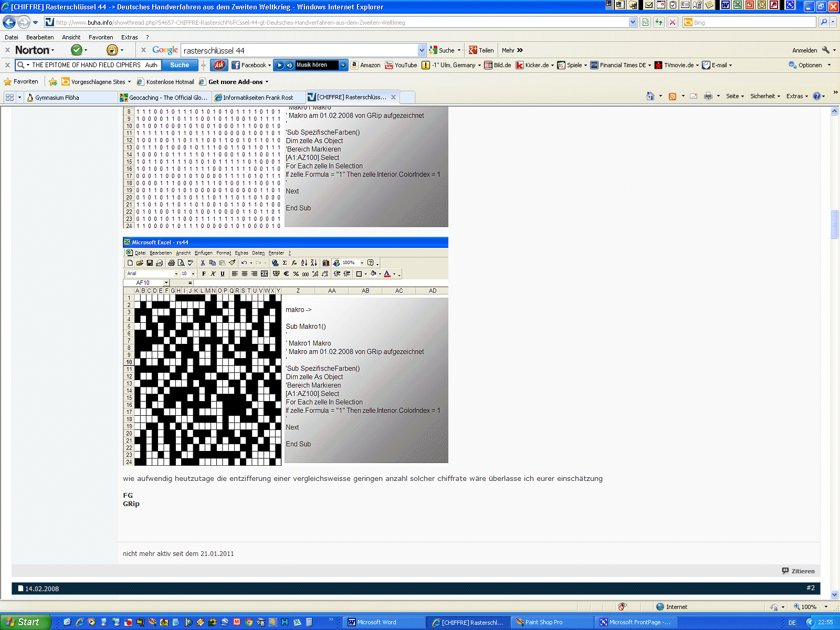Click the Bild.de toolbar shortcut
The height and width of the screenshot is (630, 840).
(497, 65)
